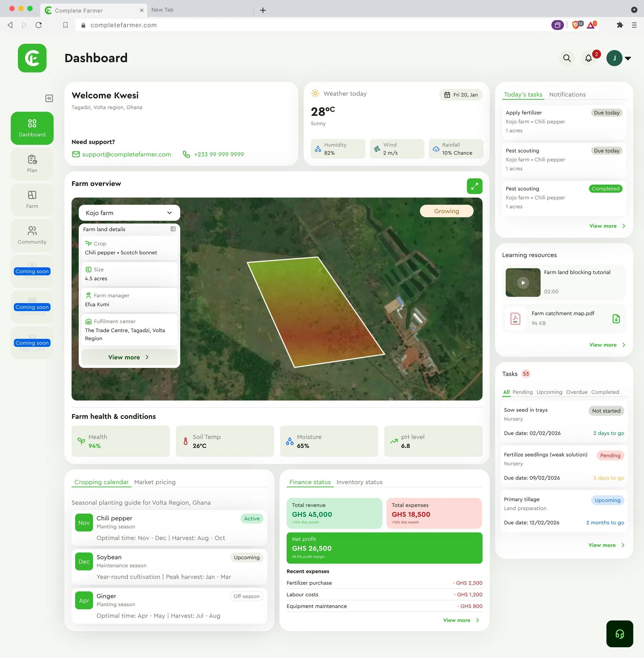
Task: Switch to Inventory status tab
Action: click(359, 482)
